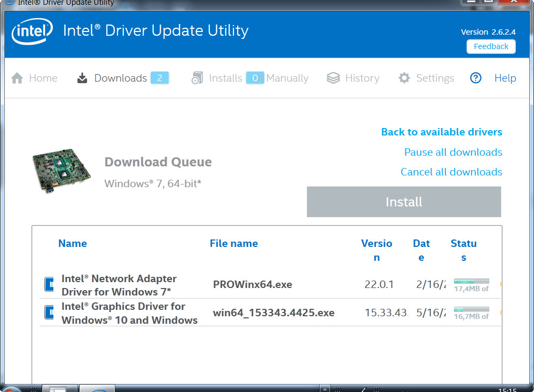Click the Feedback button
The width and height of the screenshot is (534, 392).
[491, 46]
